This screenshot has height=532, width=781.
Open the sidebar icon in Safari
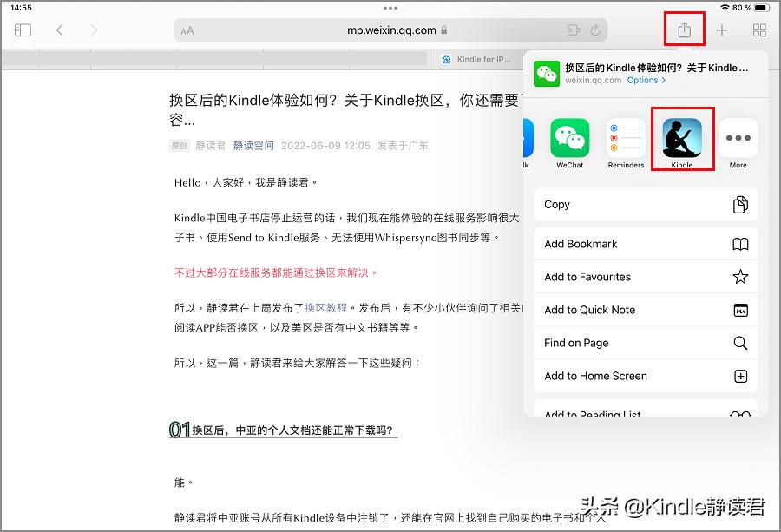[x=22, y=29]
